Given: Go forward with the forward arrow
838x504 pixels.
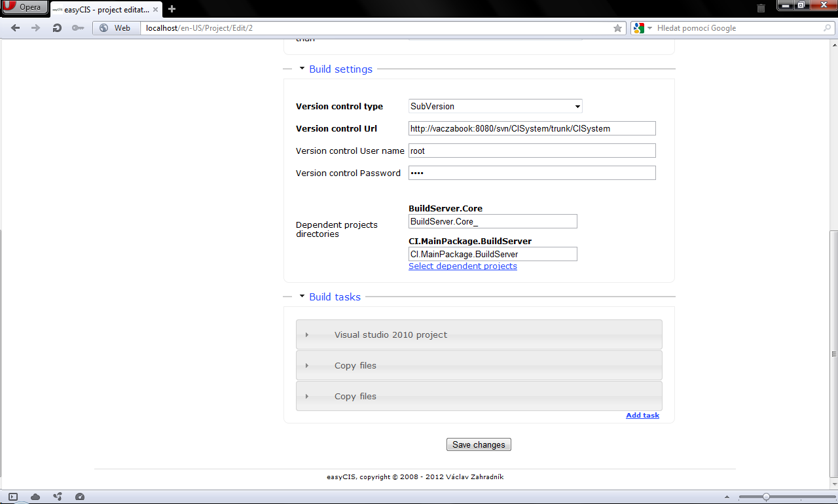Looking at the screenshot, I should point(36,28).
